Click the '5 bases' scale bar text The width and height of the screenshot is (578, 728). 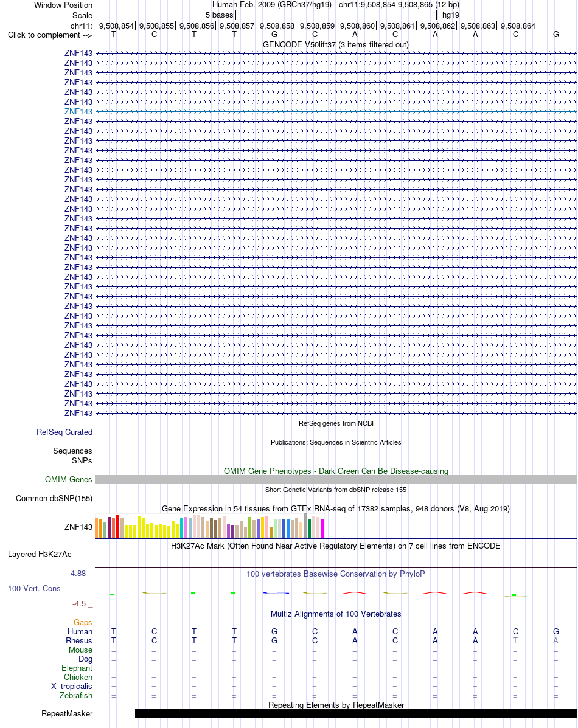coord(219,15)
